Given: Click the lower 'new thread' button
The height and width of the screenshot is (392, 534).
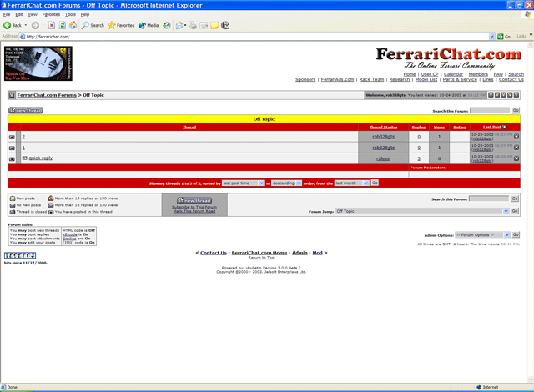Looking at the screenshot, I should pyautogui.click(x=194, y=200).
